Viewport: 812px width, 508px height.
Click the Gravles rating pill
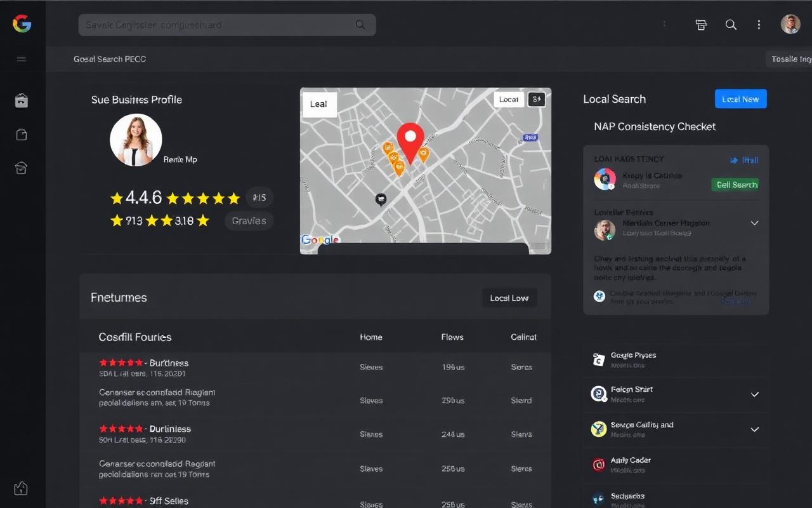(249, 221)
